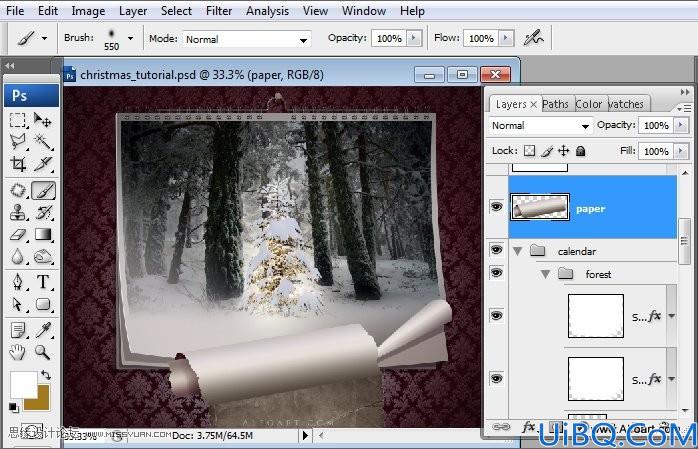Select the Healing Brush tool
The width and height of the screenshot is (698, 449).
point(18,190)
